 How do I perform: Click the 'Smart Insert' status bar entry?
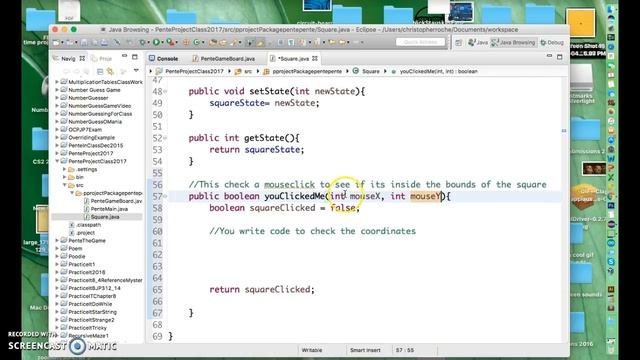365,350
